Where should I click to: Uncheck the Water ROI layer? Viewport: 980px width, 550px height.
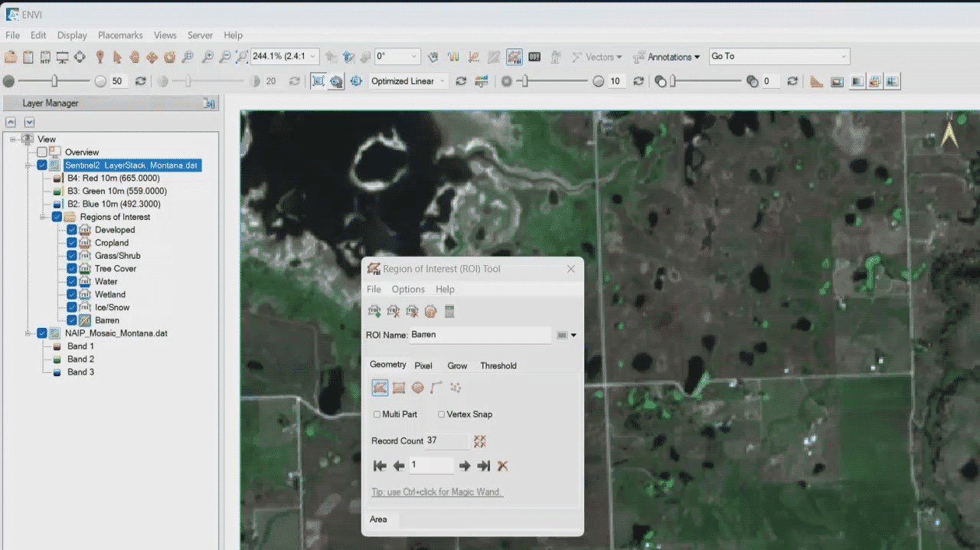point(71,281)
